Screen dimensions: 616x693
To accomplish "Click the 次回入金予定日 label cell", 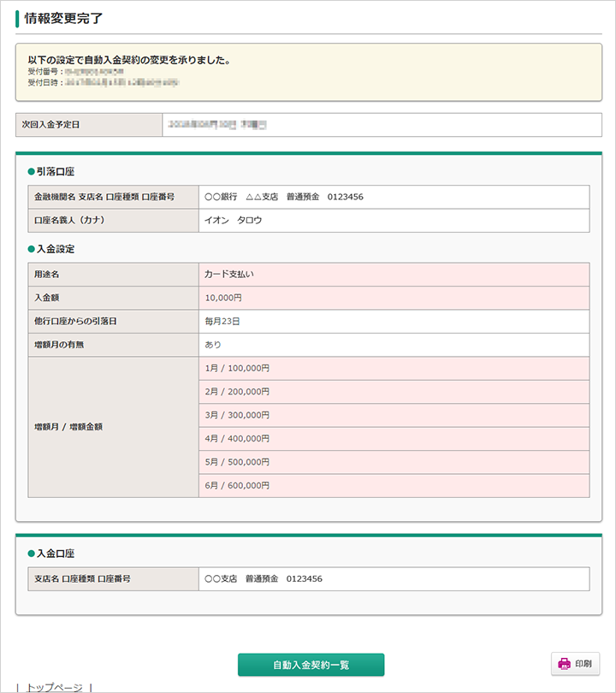I will point(88,125).
